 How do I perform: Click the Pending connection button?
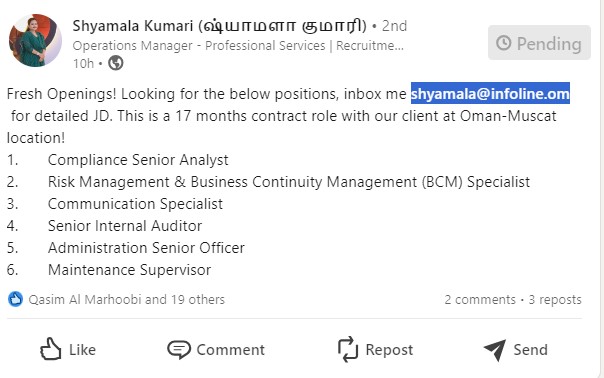(x=539, y=43)
